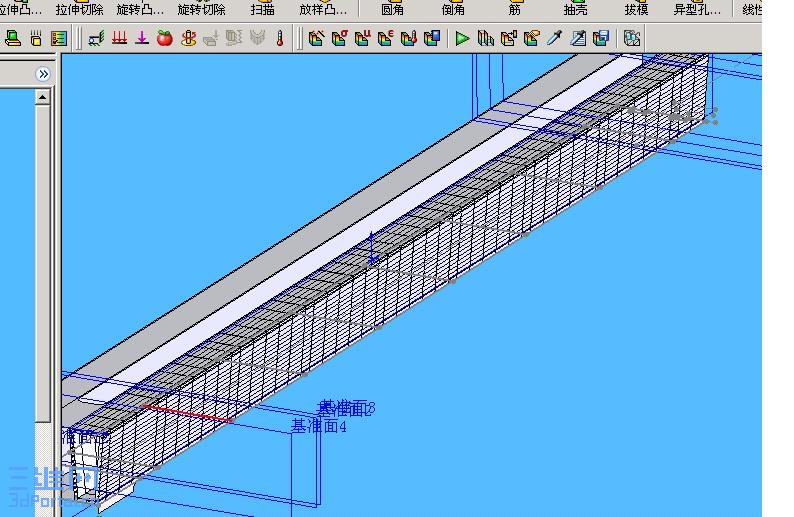Select the 拉伸切除 extruded cut feature
This screenshot has width=794, height=517.
[x=80, y=10]
